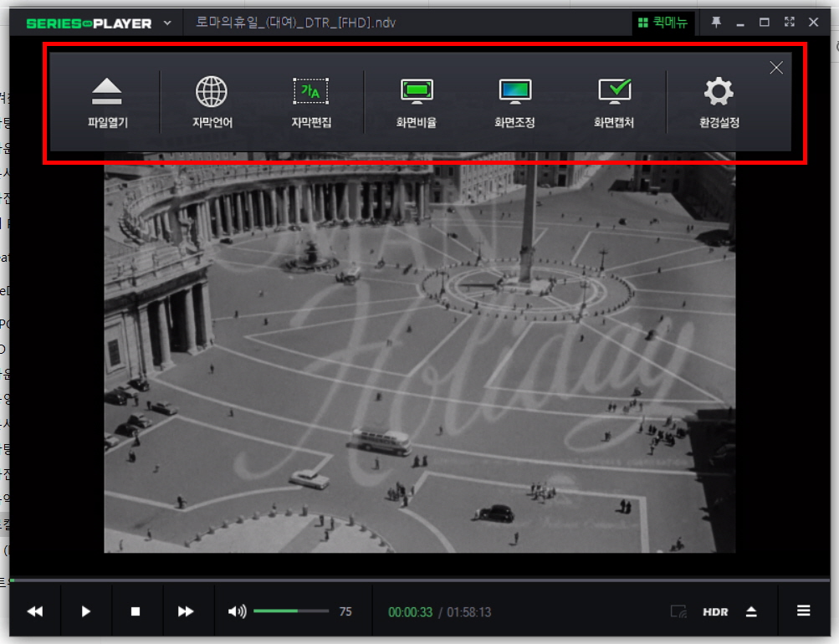The width and height of the screenshot is (839, 644).
Task: Click the total duration 01:58:13
Action: (468, 612)
